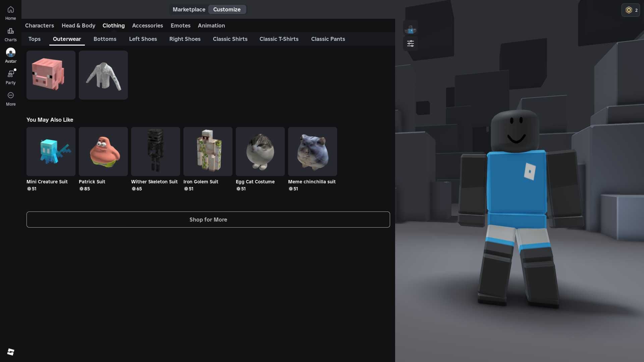Click the You May Also Like heading
Screen dimensions: 644x362
coord(50,120)
